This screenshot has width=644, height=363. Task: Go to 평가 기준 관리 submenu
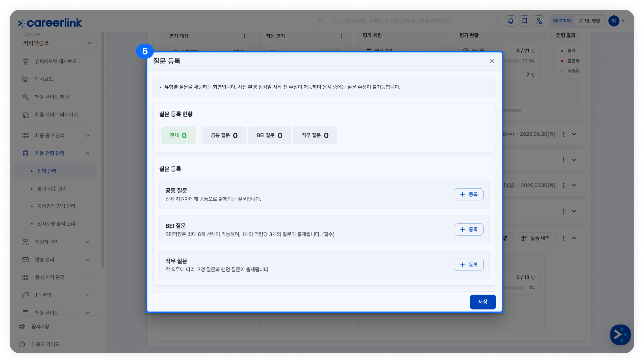tap(52, 188)
